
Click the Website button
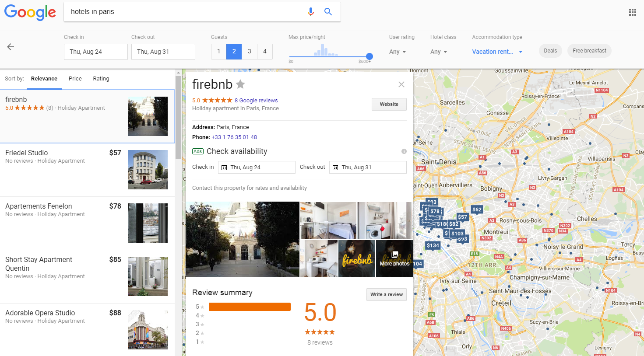tap(389, 104)
